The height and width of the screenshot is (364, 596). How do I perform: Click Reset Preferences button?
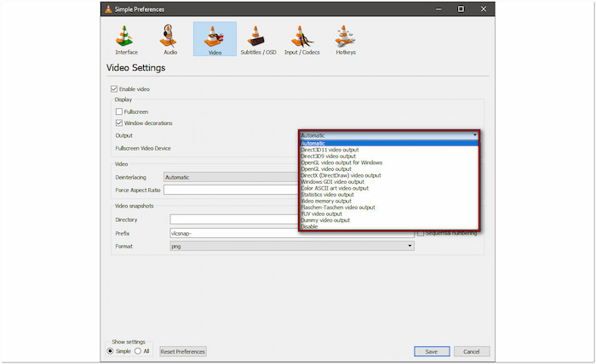(x=183, y=351)
